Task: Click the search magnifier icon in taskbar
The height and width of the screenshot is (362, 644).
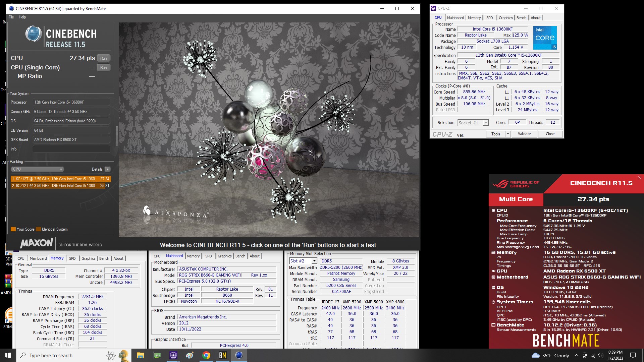Action: pos(23,355)
